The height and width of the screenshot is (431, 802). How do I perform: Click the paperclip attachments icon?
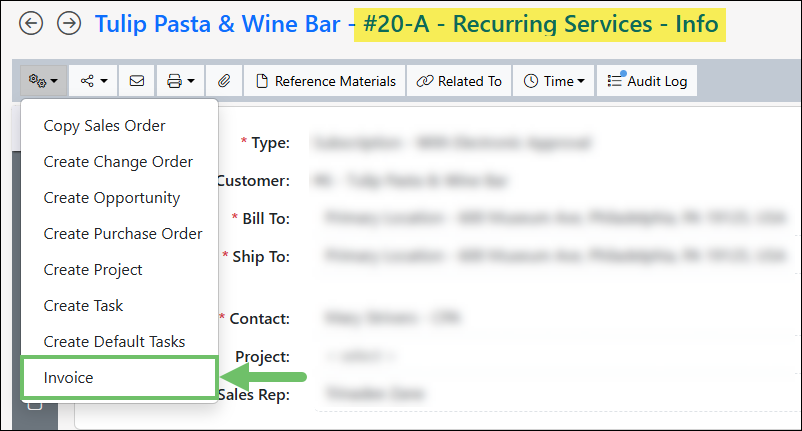[224, 81]
